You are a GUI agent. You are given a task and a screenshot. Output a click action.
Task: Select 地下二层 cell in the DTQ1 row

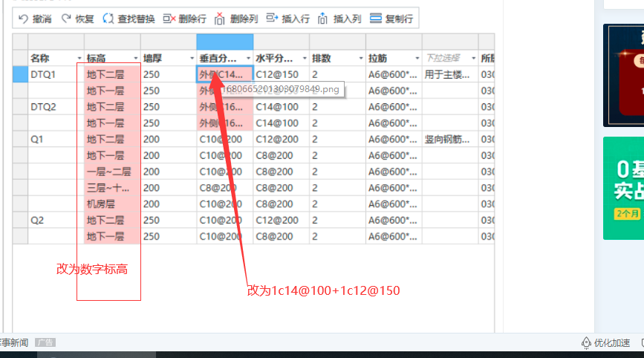coord(112,75)
